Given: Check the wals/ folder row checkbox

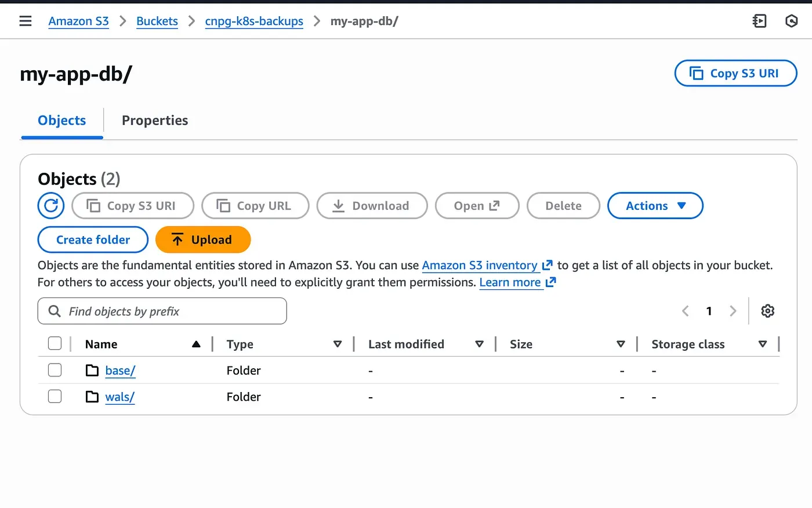Looking at the screenshot, I should [55, 396].
